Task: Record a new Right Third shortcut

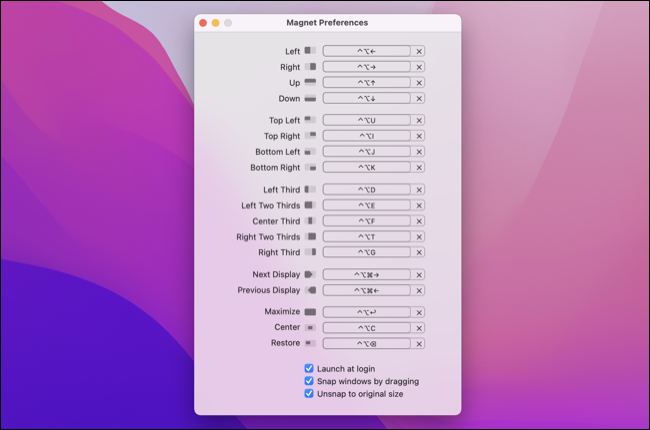Action: pos(367,253)
